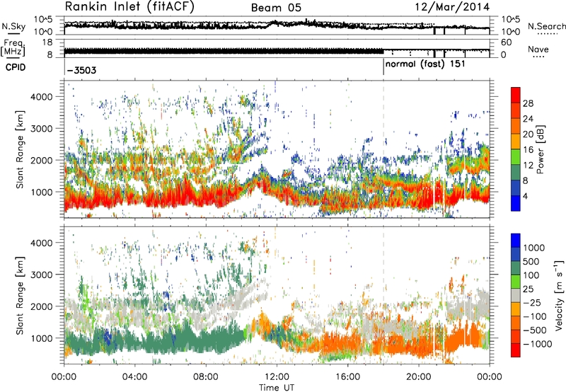Viewport: 566px width, 392px height.
Task: Click the "1000" tick on the velocity panel
Action: point(41,338)
